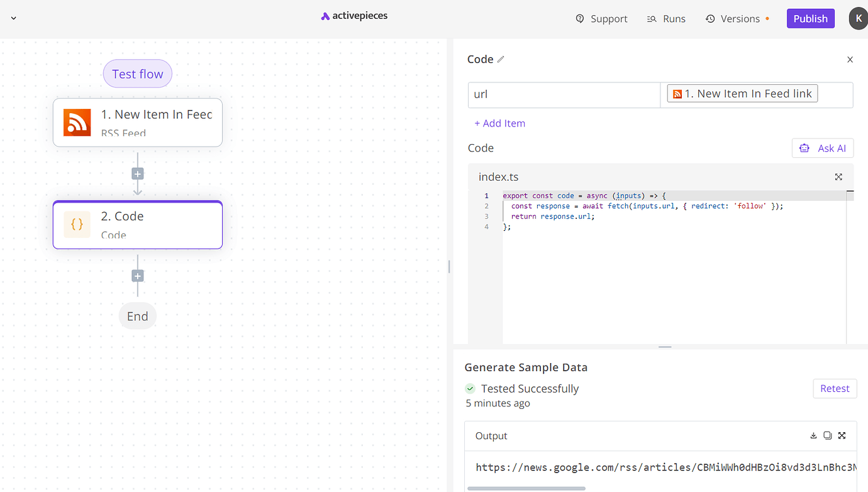Click the RSS Feed icon on step 1
868x492 pixels.
(77, 123)
